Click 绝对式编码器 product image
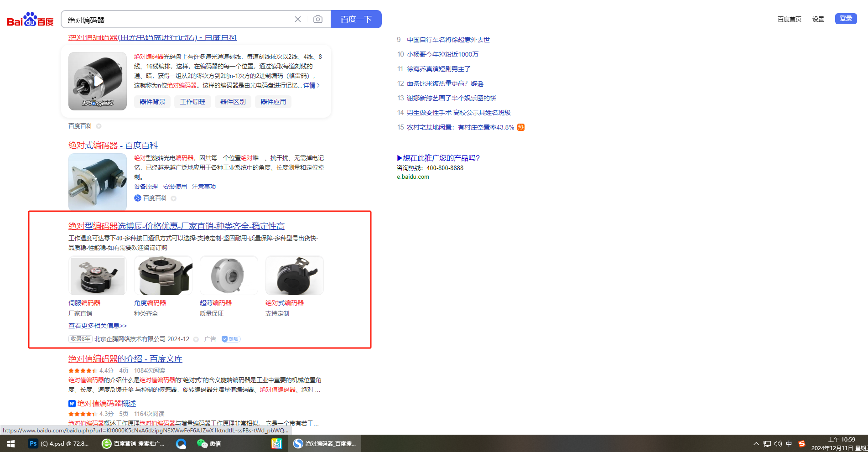868x452 pixels. (295, 275)
